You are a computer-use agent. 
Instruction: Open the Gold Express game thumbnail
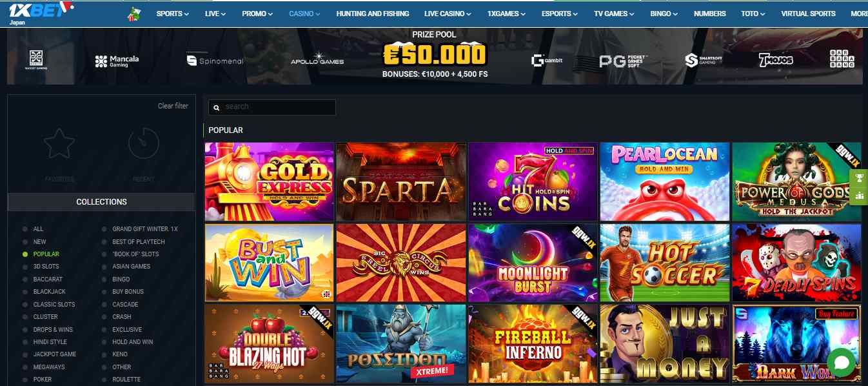click(x=270, y=182)
